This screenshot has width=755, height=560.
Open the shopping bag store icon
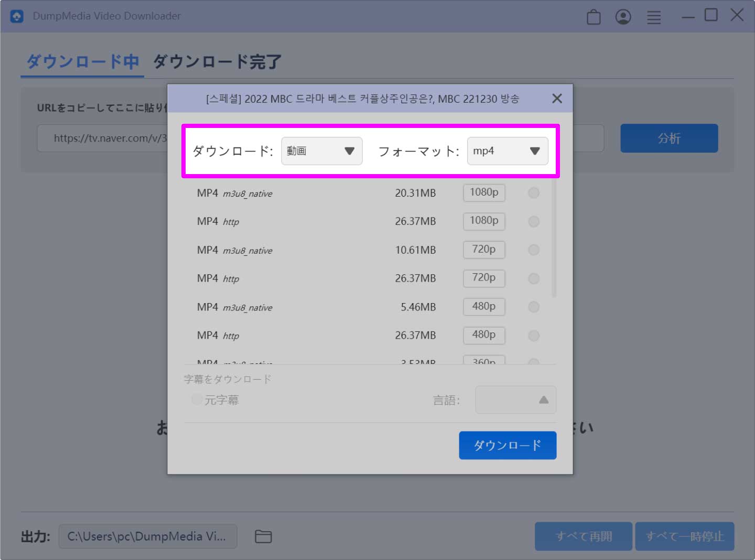click(x=594, y=17)
